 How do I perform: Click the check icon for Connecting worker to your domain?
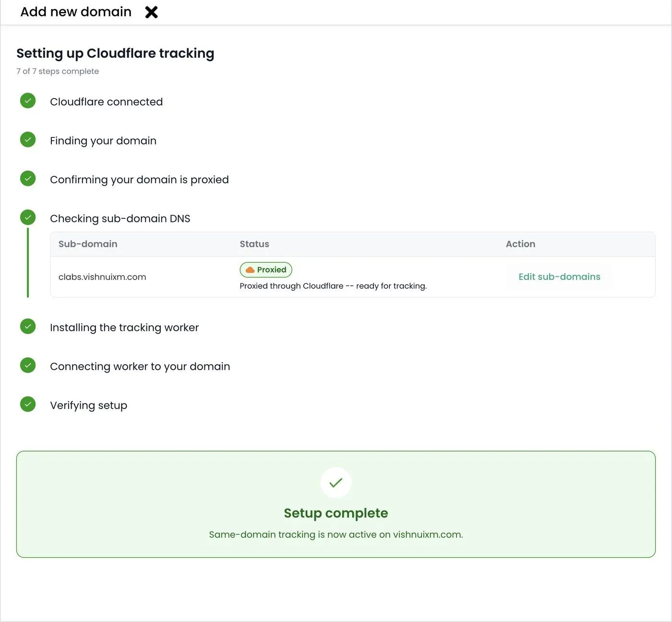click(x=28, y=366)
